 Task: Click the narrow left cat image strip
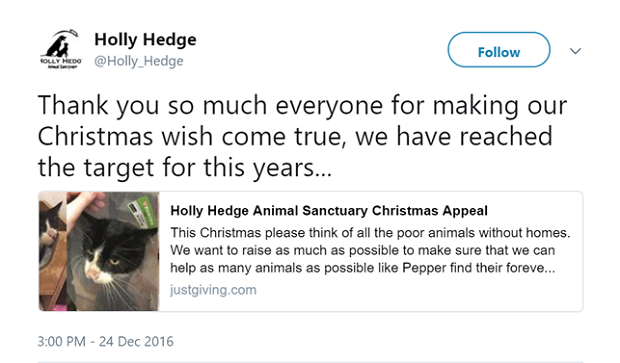[53, 251]
